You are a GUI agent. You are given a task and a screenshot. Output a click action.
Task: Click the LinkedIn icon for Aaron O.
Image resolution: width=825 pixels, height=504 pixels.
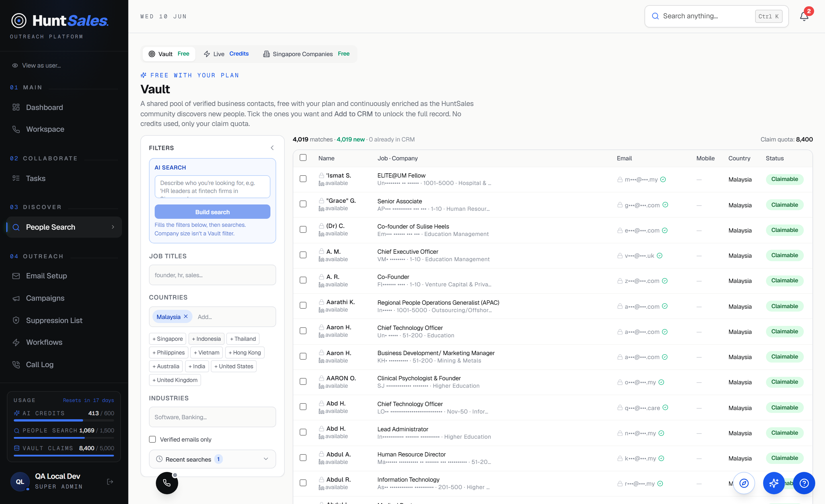[x=321, y=386]
